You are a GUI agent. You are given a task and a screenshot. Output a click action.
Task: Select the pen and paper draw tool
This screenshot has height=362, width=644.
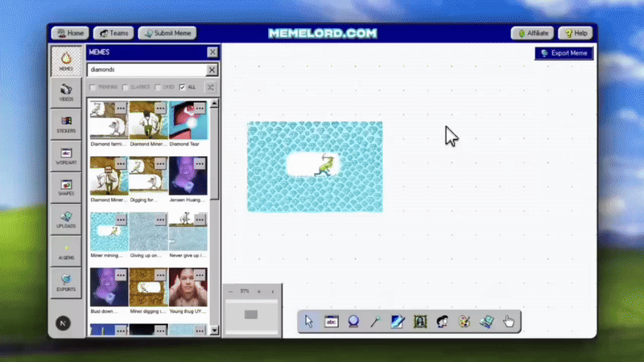click(x=398, y=321)
